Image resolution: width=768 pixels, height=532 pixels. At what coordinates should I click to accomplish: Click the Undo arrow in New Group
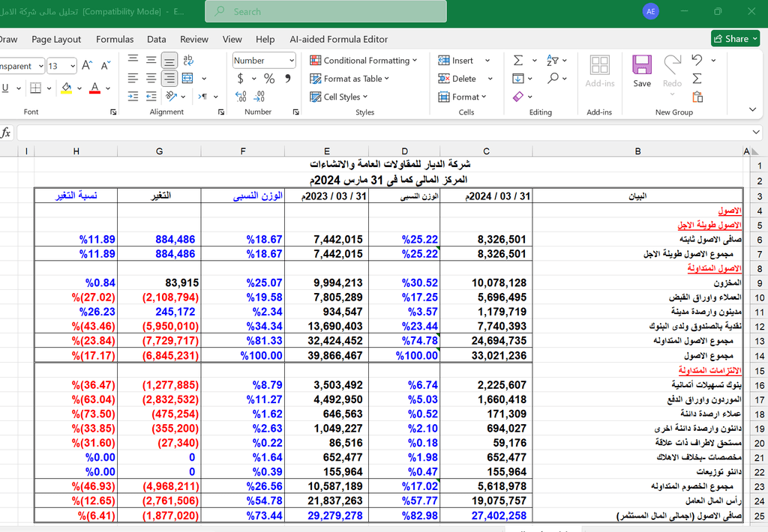point(697,61)
